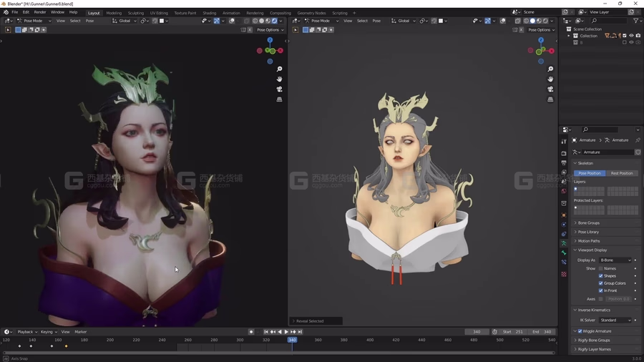Open Physics properties tab icon
Viewport: 644px width, 362px height.
(x=564, y=225)
